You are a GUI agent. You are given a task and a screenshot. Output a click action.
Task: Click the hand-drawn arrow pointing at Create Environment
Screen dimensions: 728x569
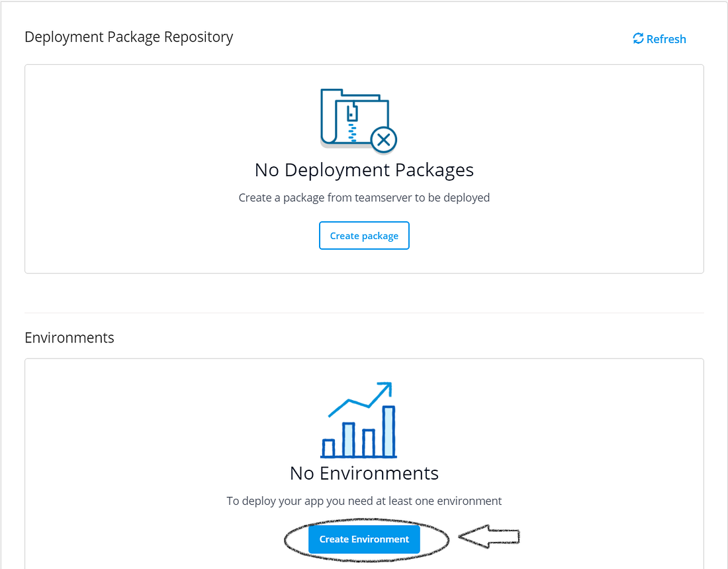[488, 537]
